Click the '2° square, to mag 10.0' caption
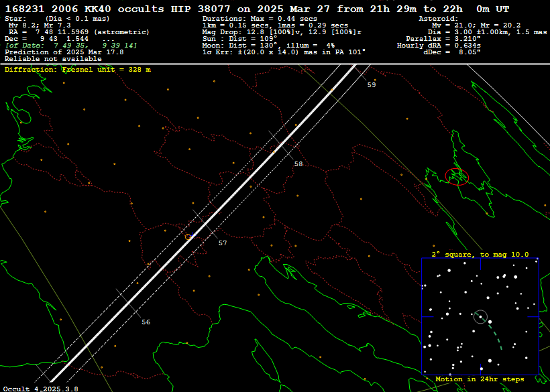 tap(480, 255)
